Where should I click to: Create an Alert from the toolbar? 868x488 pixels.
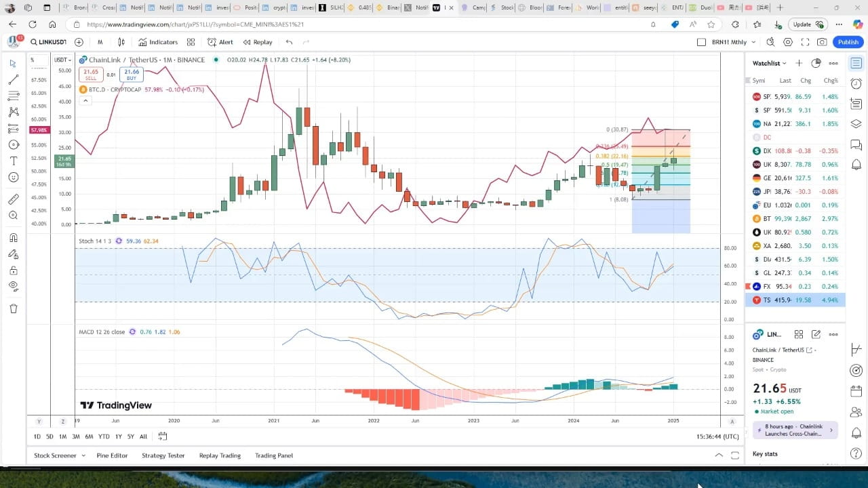[220, 42]
